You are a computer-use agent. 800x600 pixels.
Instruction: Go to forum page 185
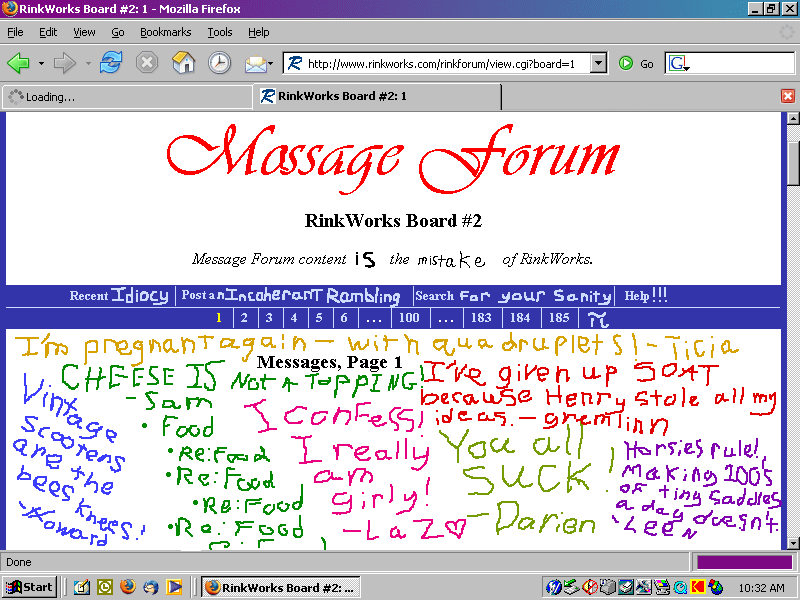pyautogui.click(x=559, y=318)
